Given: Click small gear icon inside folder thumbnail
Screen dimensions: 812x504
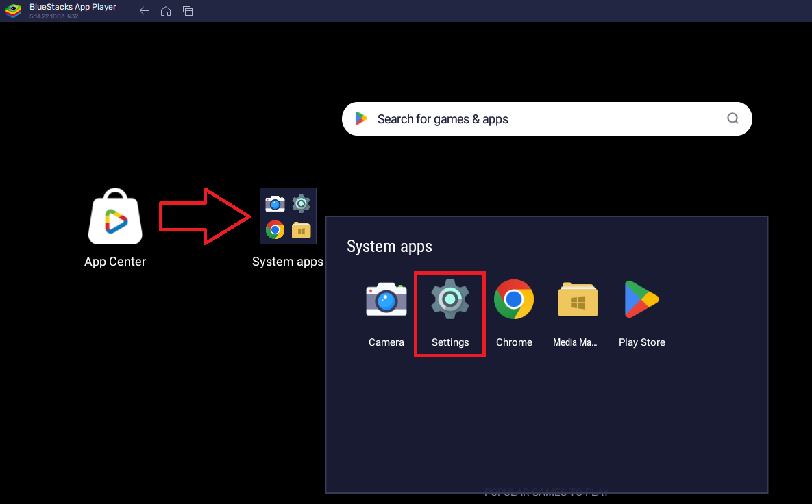Looking at the screenshot, I should 301,203.
